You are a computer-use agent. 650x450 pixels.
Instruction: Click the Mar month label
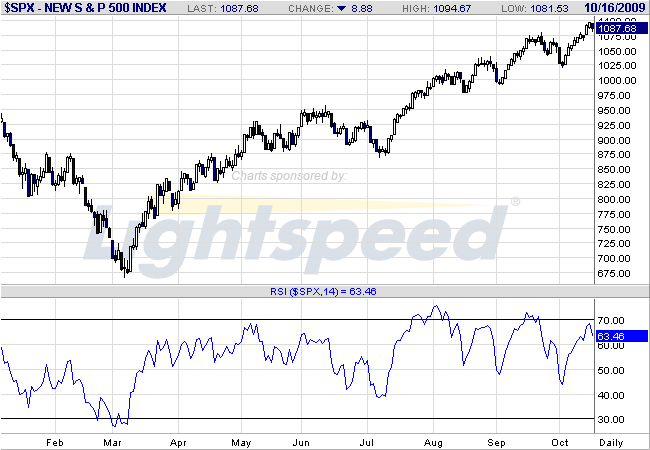pos(112,443)
